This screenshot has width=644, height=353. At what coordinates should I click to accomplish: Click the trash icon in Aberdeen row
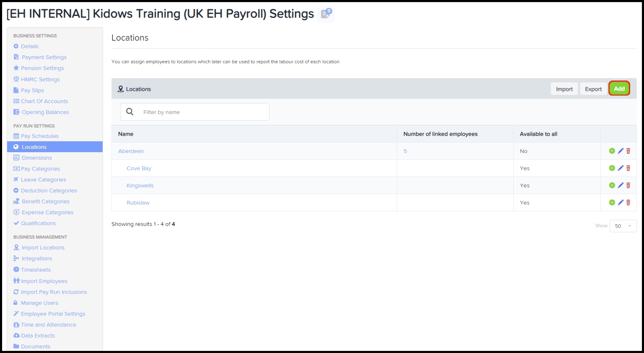pyautogui.click(x=628, y=151)
